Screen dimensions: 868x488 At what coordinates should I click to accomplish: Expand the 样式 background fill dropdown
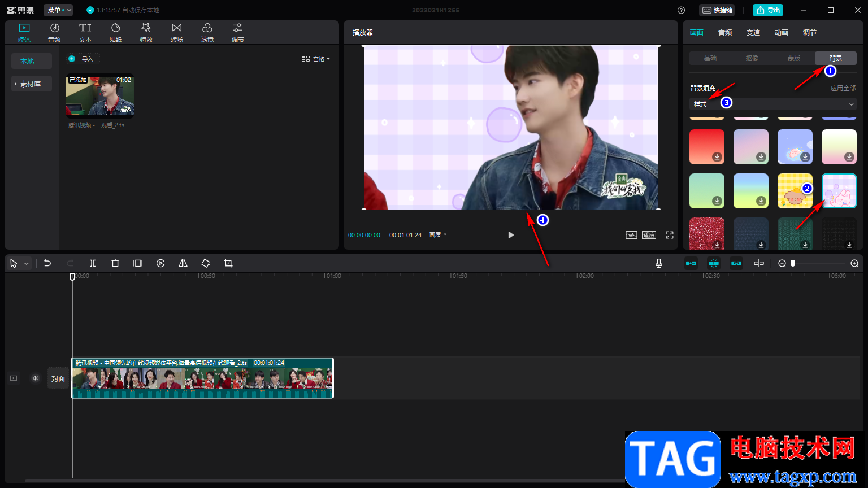click(x=772, y=104)
